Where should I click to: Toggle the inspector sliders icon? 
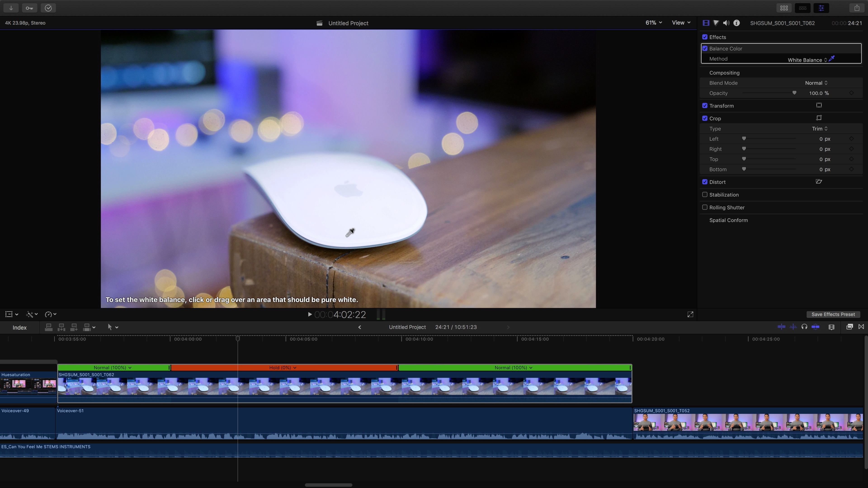point(821,8)
